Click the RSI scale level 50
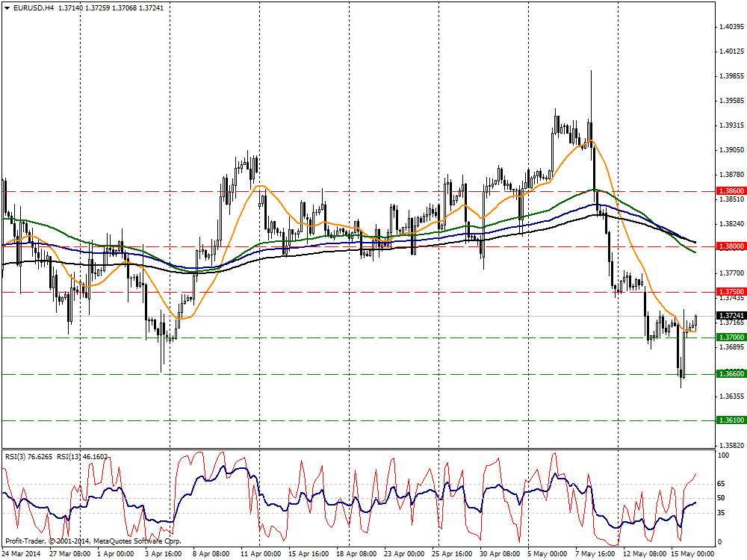747x560 pixels. (x=722, y=498)
